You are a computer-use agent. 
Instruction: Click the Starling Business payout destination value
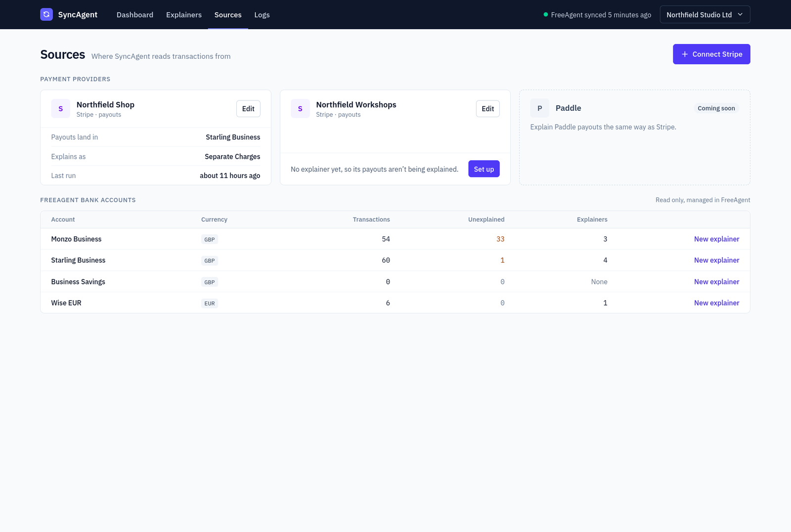coord(233,137)
